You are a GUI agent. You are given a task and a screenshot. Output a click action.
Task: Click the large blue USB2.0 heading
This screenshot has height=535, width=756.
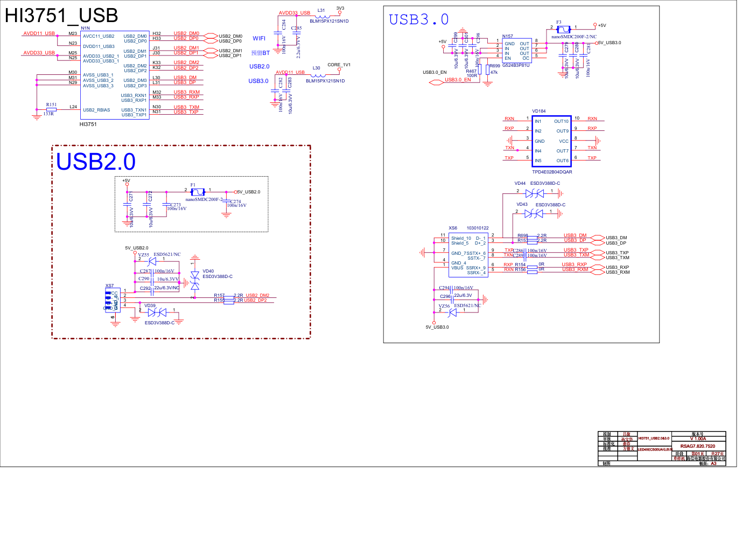coord(96,162)
